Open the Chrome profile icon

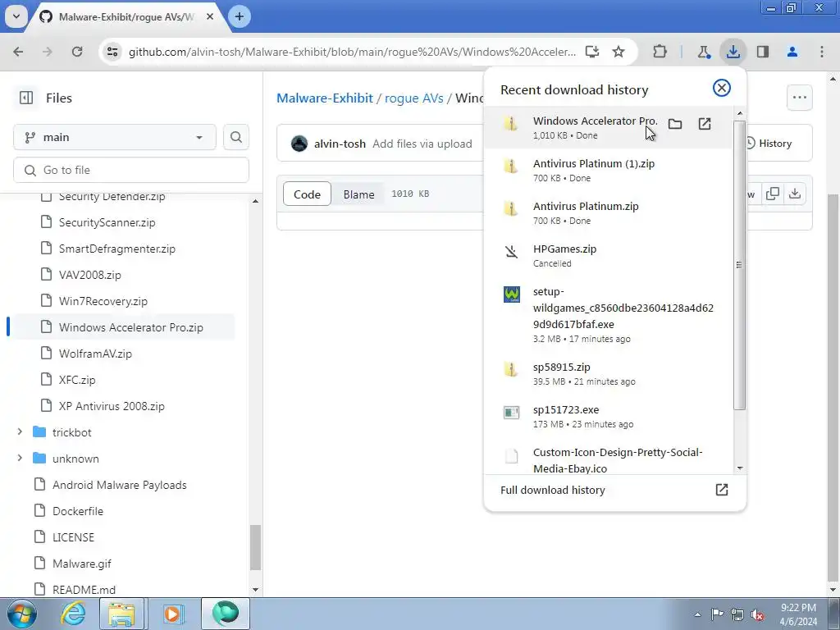(792, 52)
